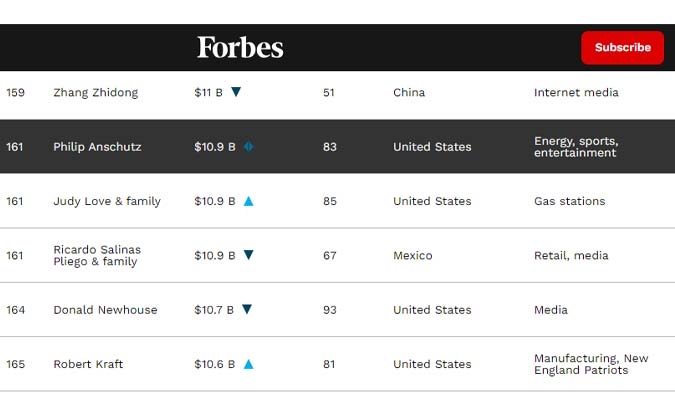Click rank 164 in Newhouse row

15,310
